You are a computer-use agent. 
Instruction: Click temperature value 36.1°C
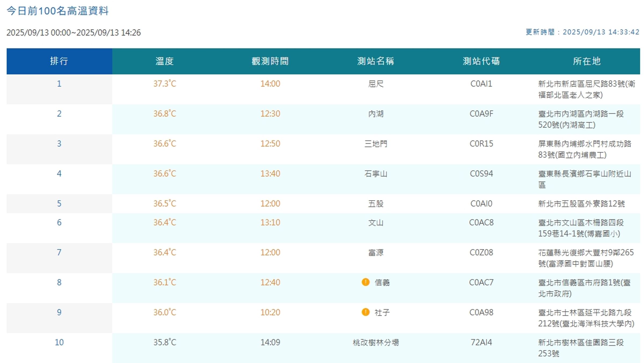coord(165,282)
